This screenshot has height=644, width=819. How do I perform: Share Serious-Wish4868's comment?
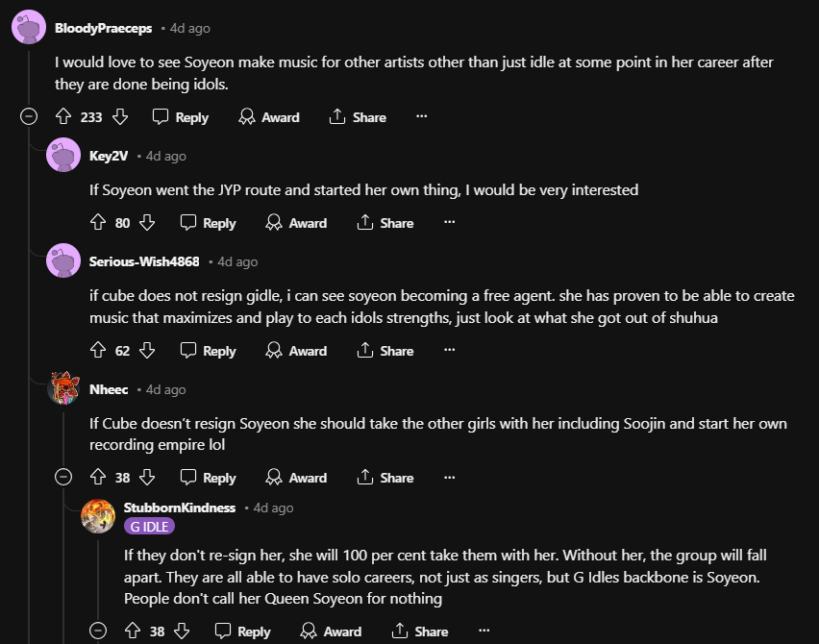click(385, 351)
